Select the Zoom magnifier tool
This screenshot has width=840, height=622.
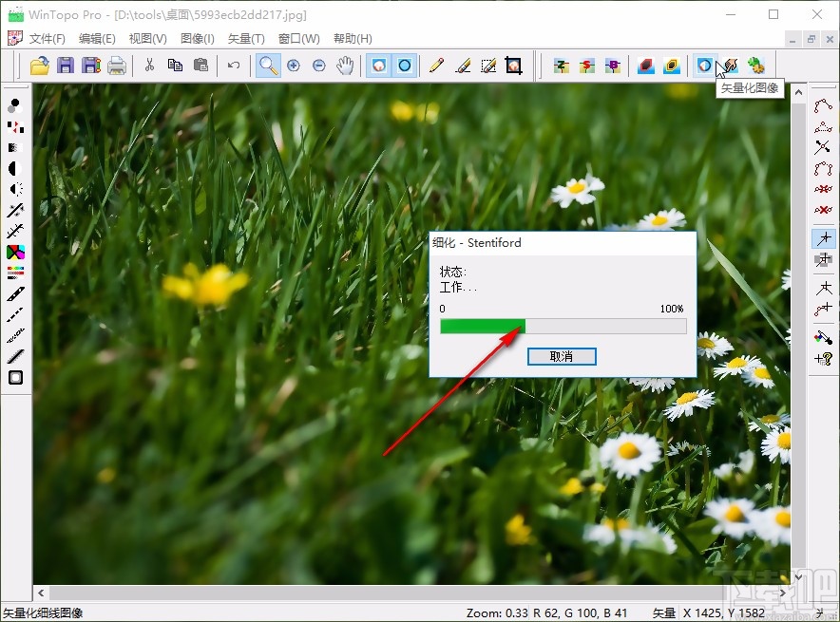point(269,66)
